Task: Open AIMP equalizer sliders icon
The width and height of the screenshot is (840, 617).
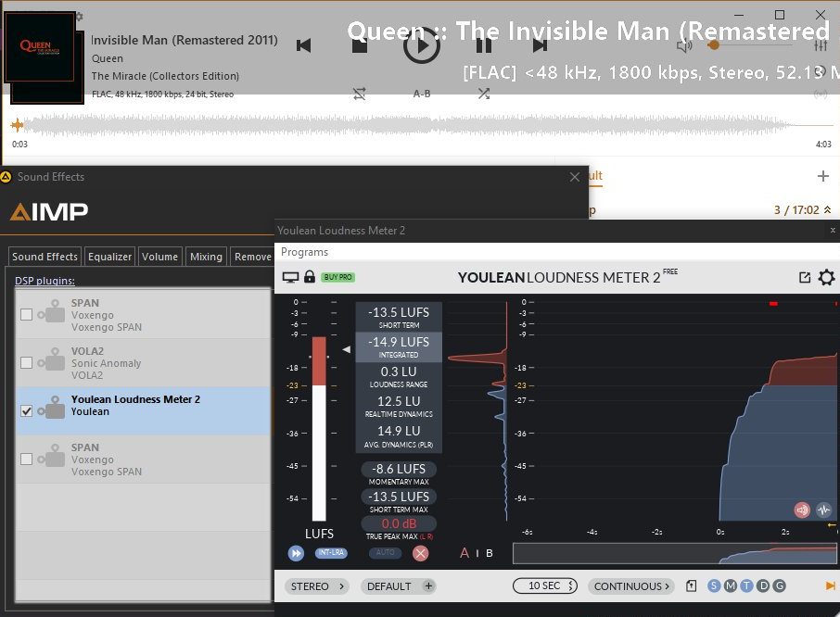Action: 821,45
